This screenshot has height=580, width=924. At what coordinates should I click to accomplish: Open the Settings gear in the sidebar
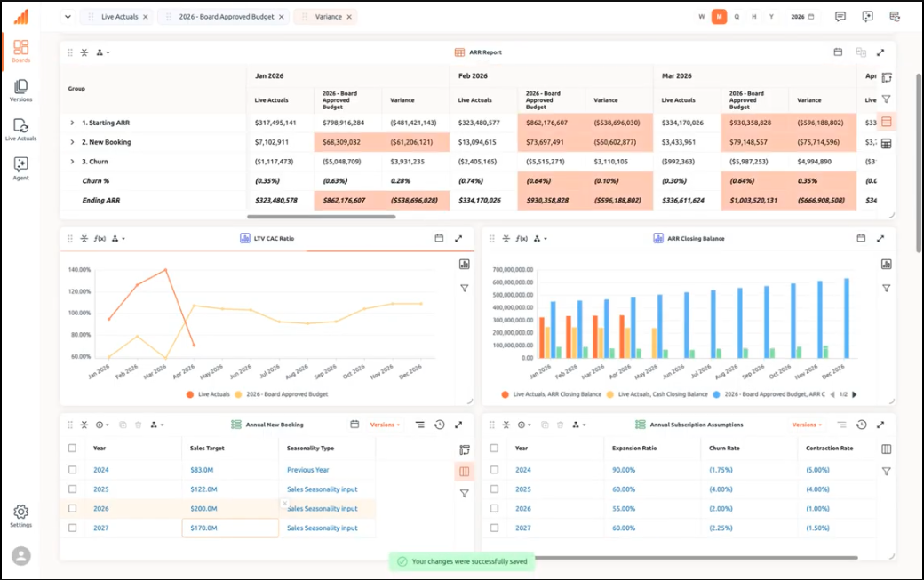[20, 514]
